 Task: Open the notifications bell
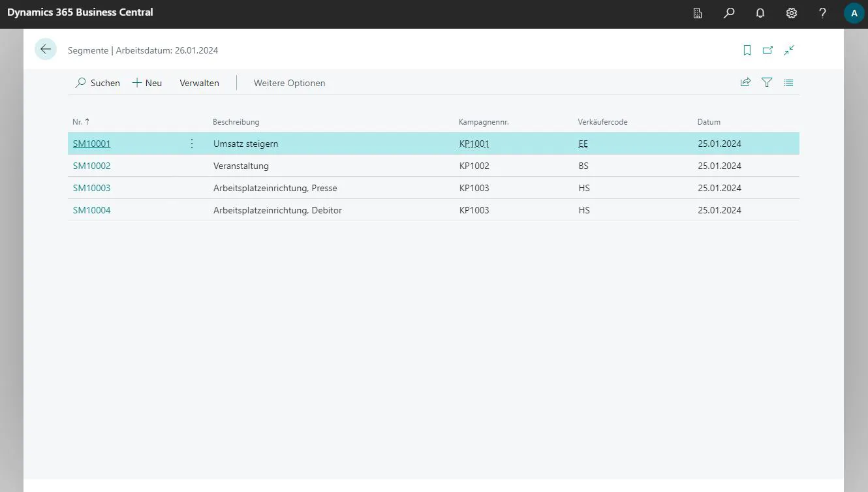760,13
